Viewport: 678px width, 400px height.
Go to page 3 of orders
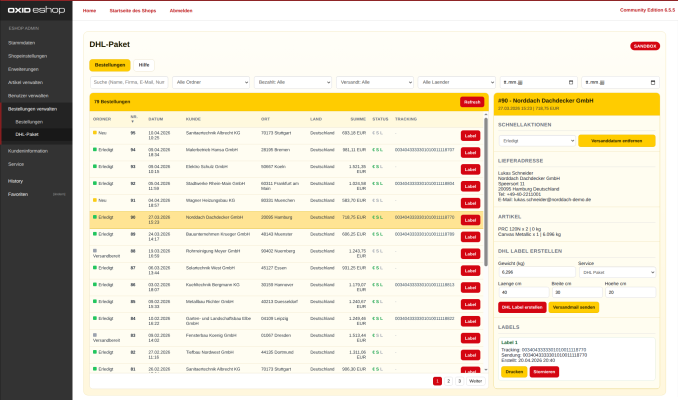460,381
